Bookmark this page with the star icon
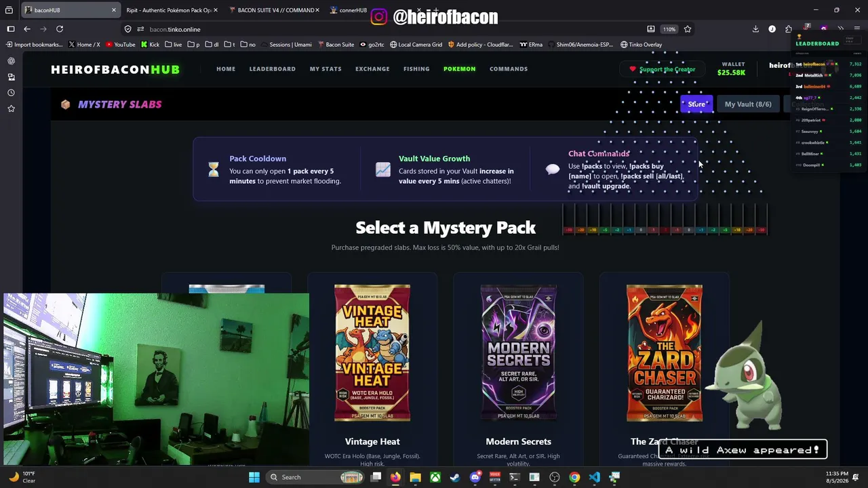The height and width of the screenshot is (488, 868). tap(688, 29)
